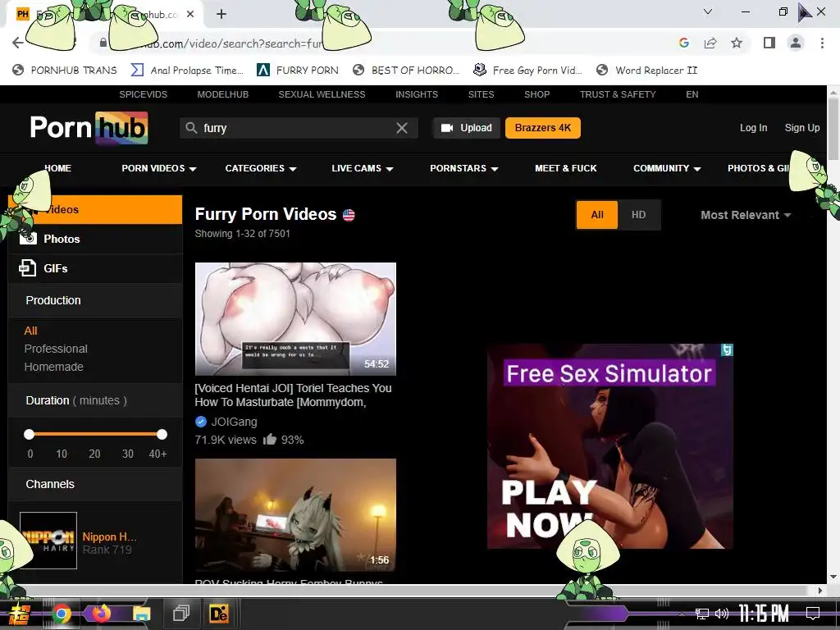This screenshot has height=630, width=840.
Task: Open Task View on the taskbar
Action: (x=181, y=614)
